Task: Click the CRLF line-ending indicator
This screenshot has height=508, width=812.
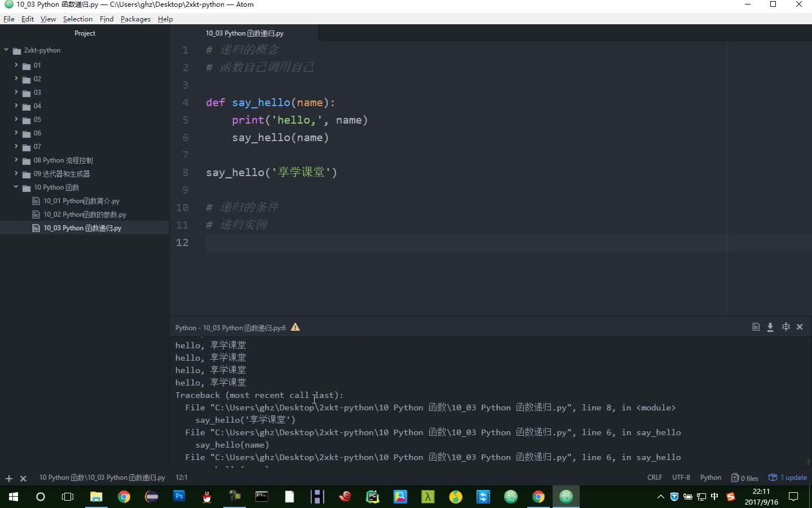Action: pos(655,478)
